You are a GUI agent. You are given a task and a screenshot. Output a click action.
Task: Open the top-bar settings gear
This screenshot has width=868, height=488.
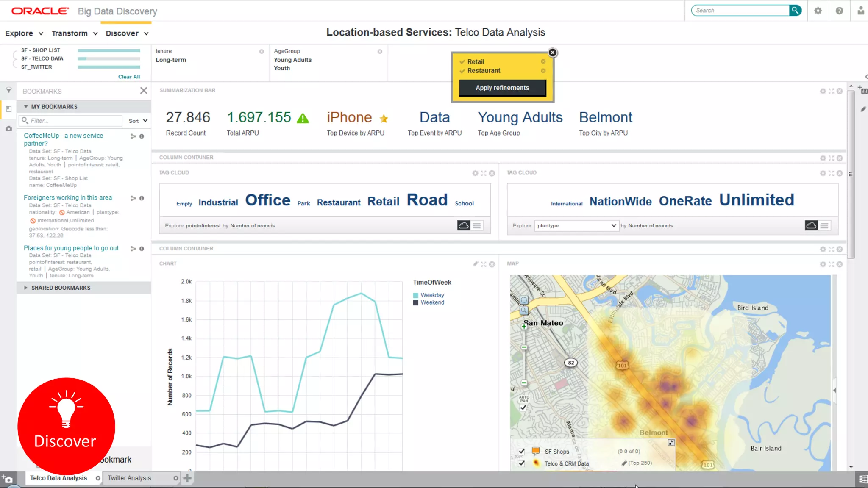tap(818, 11)
